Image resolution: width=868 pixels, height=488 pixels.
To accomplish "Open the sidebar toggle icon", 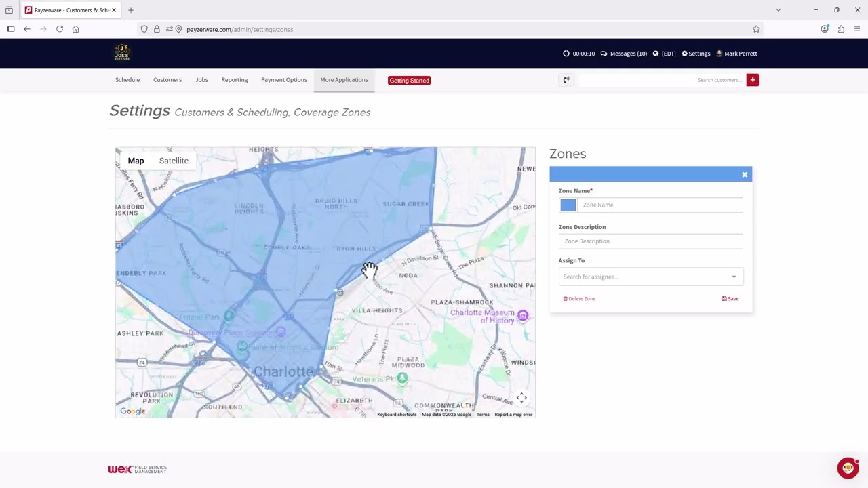I will pos(11,29).
